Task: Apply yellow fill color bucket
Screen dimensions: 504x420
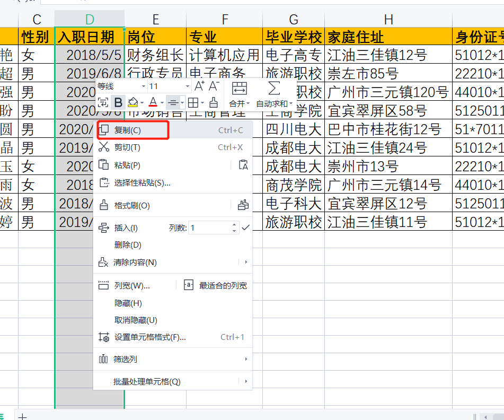Action: [132, 102]
